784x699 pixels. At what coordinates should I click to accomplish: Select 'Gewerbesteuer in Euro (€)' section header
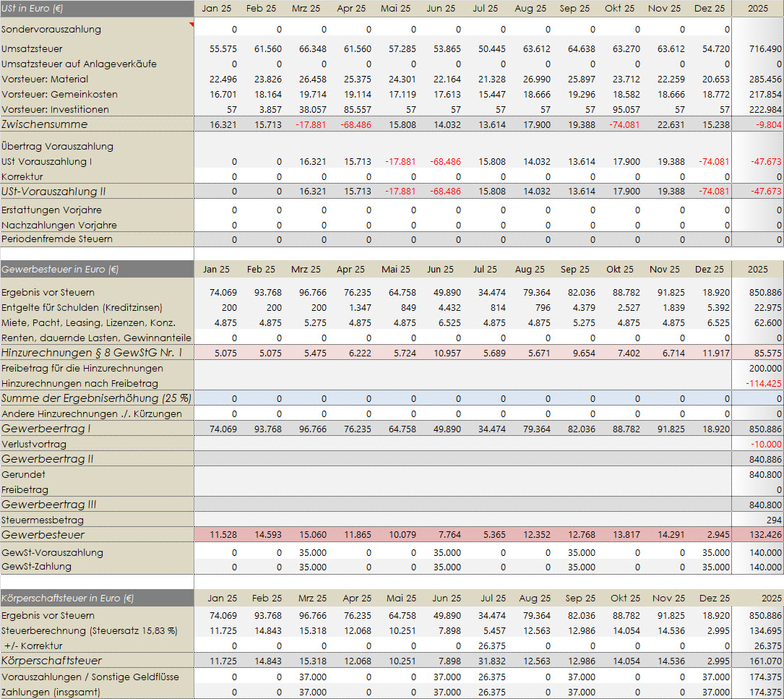coord(60,269)
